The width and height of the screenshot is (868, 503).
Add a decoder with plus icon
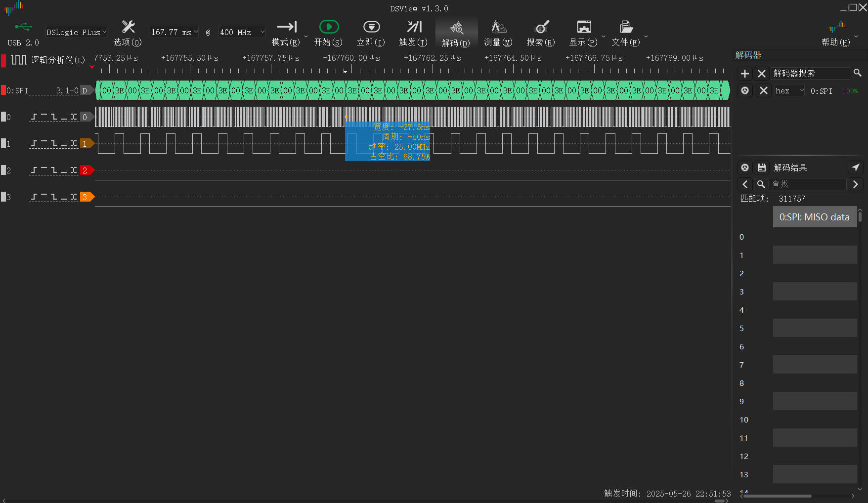(745, 74)
